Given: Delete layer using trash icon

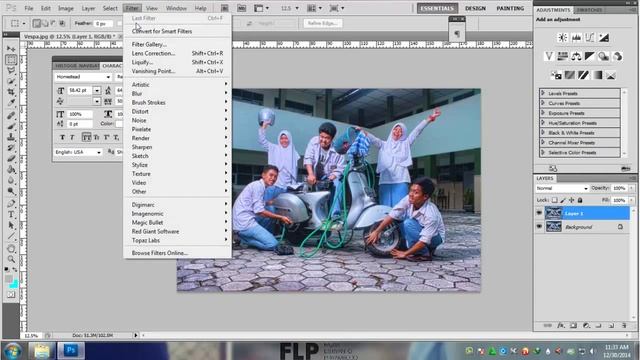Looking at the screenshot, I should (x=624, y=325).
